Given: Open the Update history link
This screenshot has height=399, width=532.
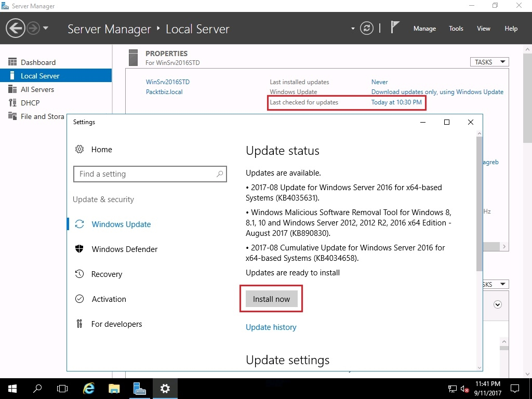Looking at the screenshot, I should (x=271, y=327).
